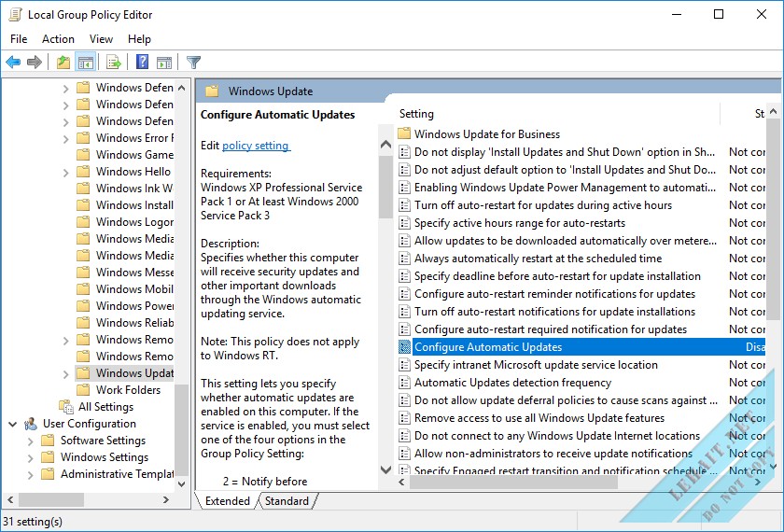Select Windows Update for Business folder row
784x532 pixels.
[581, 134]
